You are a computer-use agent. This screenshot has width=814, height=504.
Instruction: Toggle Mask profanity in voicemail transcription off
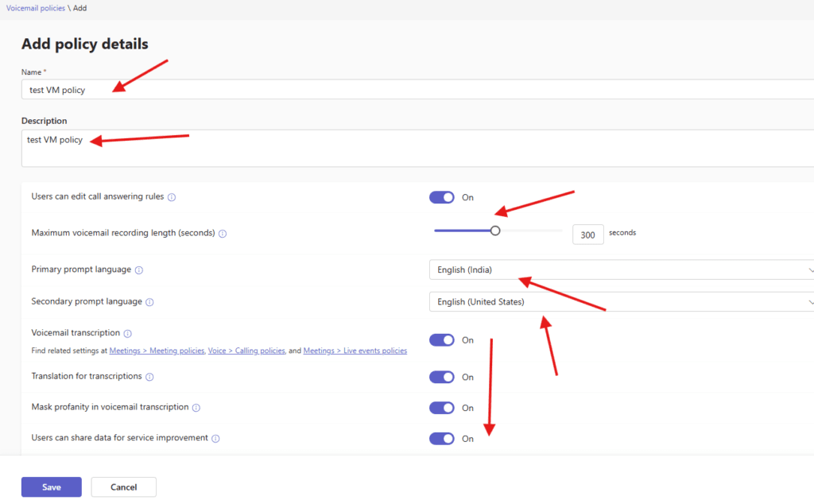click(442, 408)
